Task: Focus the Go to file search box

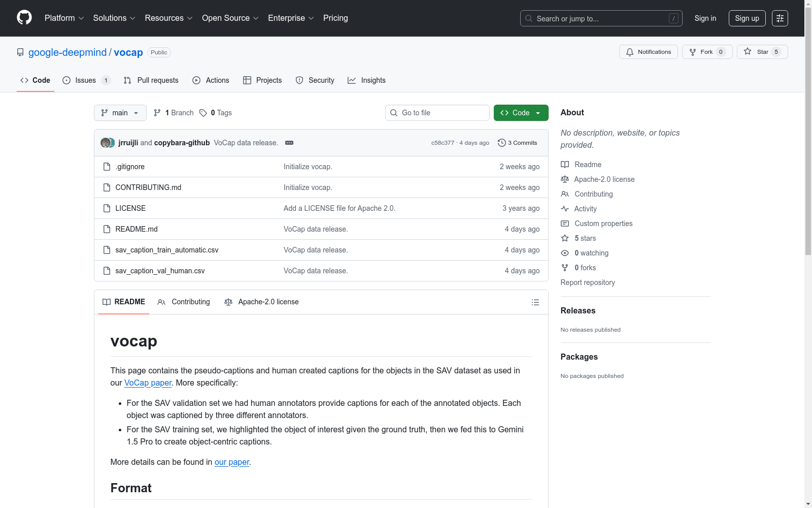Action: tap(437, 113)
